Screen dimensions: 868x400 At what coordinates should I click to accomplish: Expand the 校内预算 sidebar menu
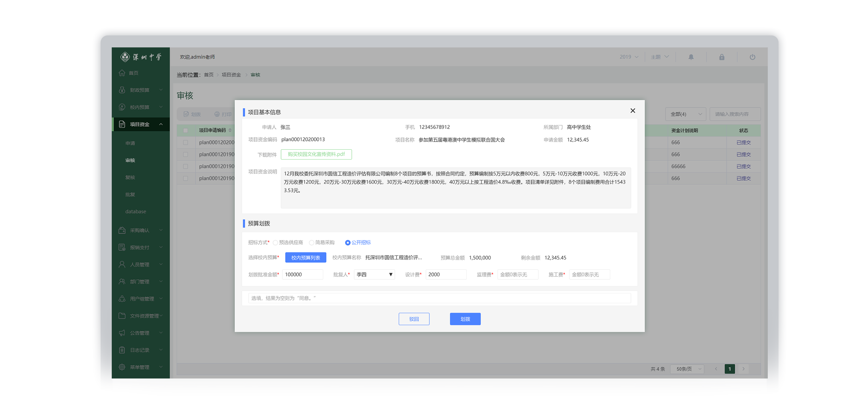coord(141,107)
